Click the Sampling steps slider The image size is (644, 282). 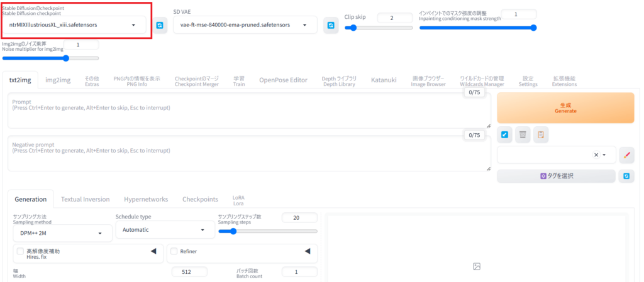click(267, 231)
